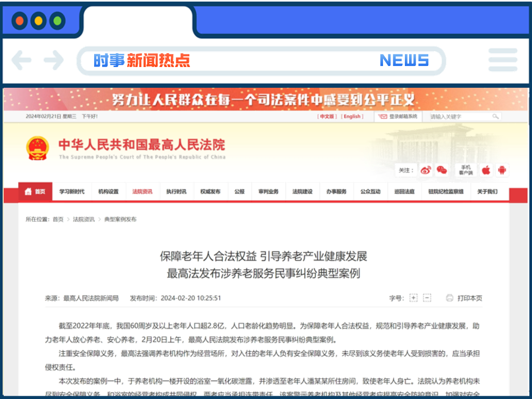This screenshot has width=532, height=399.
Task: Click the browser back arrow
Action: [x=21, y=60]
